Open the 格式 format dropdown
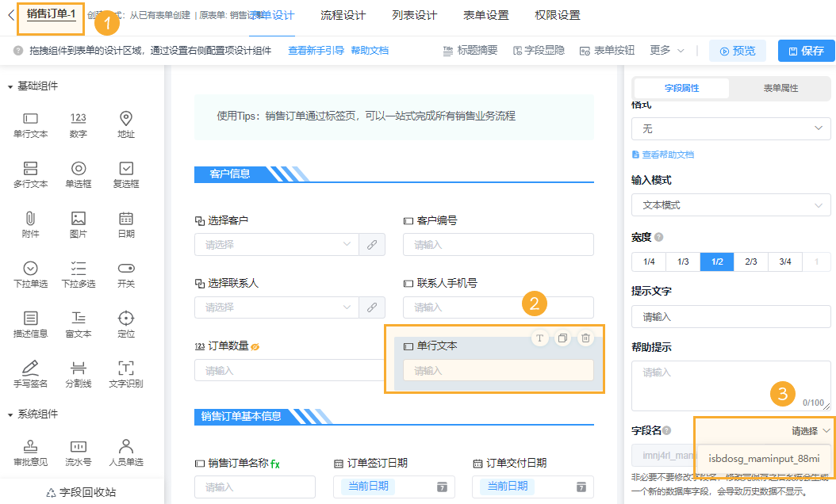The height and width of the screenshot is (504, 836). (x=730, y=128)
